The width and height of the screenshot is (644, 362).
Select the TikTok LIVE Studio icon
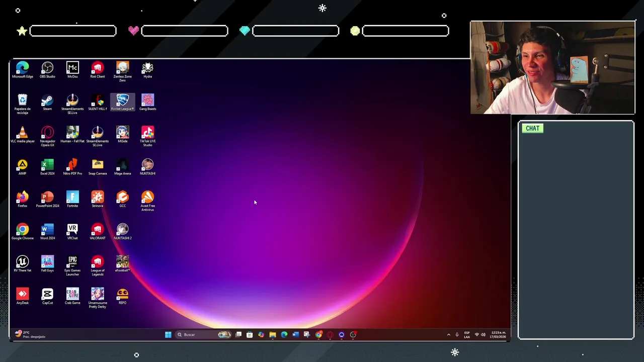[x=147, y=136]
